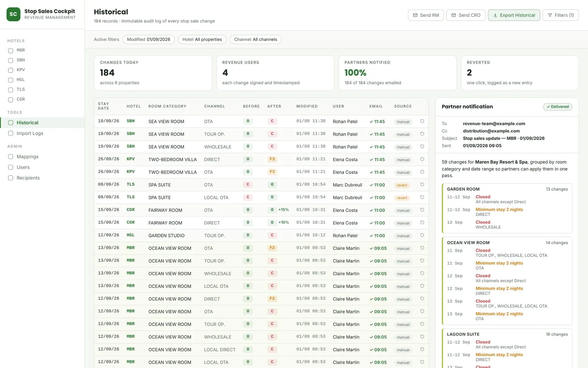Screen dimensions: 588x368
Task: Revert the 12/09 MBR Ocean View Direct change
Action: click(422, 299)
